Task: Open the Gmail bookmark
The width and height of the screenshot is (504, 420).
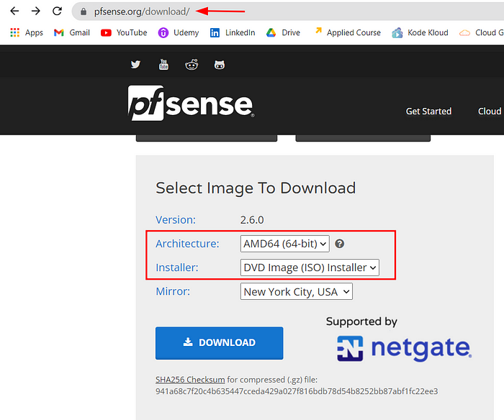Action: tap(72, 32)
